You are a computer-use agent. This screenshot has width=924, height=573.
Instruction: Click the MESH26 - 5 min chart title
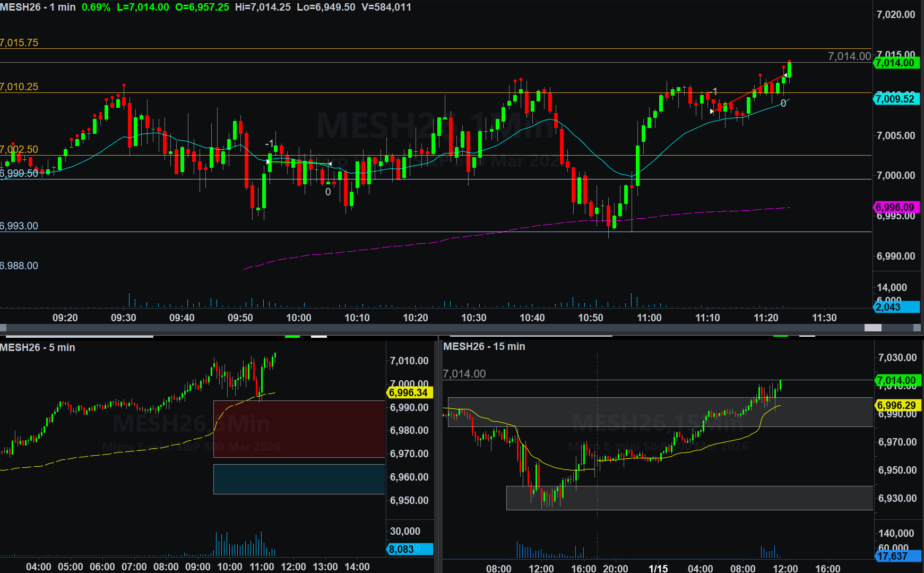38,348
